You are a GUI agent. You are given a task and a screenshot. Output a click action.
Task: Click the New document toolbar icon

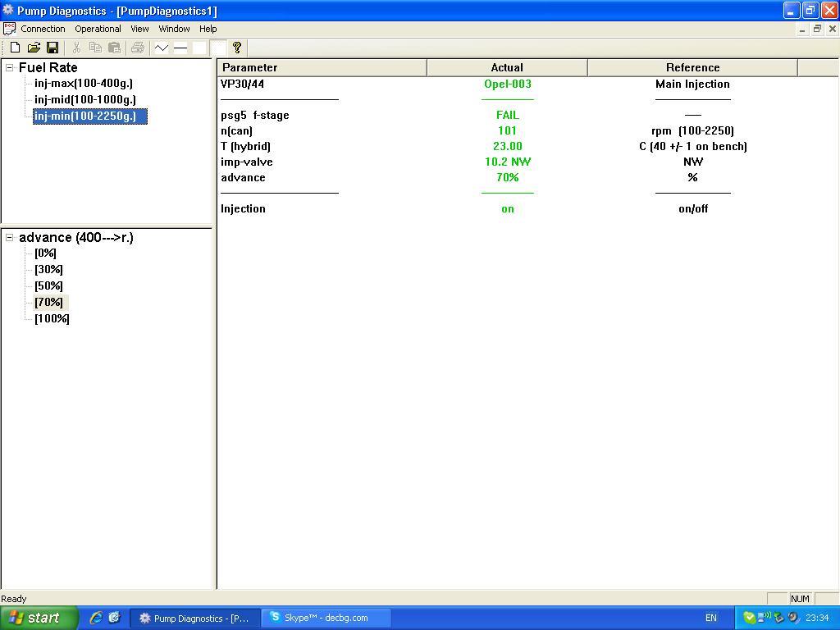pos(15,48)
